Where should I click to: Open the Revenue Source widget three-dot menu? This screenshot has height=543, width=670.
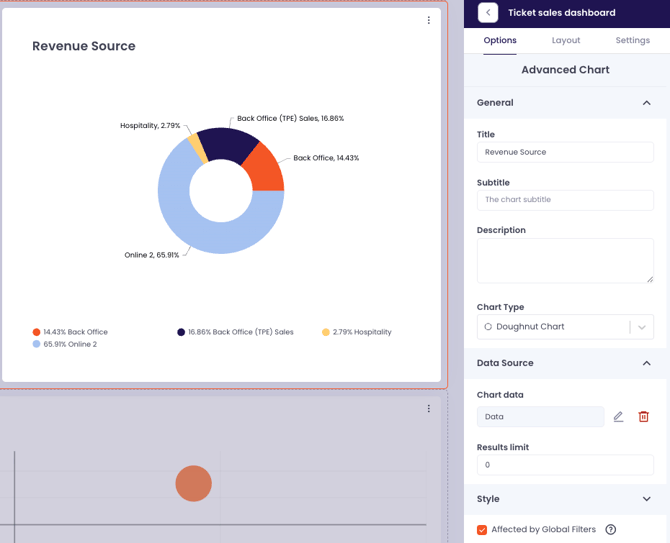click(x=429, y=20)
